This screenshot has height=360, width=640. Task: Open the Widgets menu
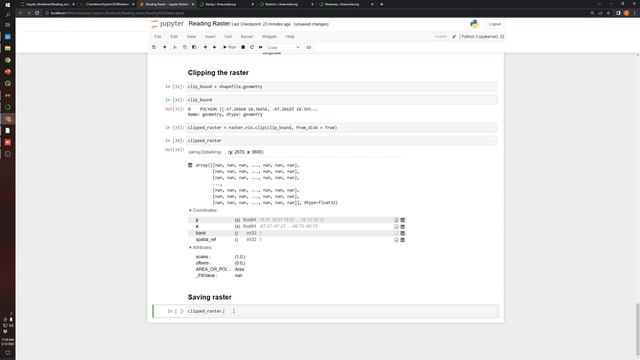[x=269, y=37]
